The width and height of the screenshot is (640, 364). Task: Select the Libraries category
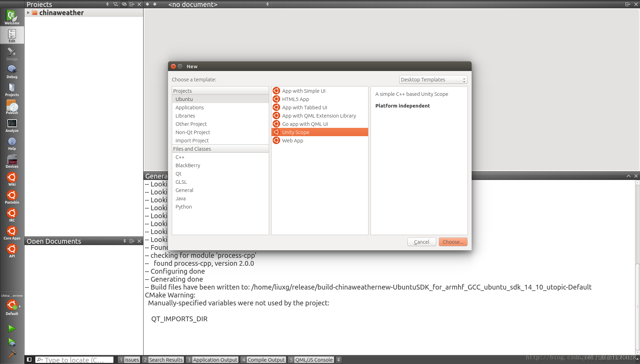[x=220, y=115]
